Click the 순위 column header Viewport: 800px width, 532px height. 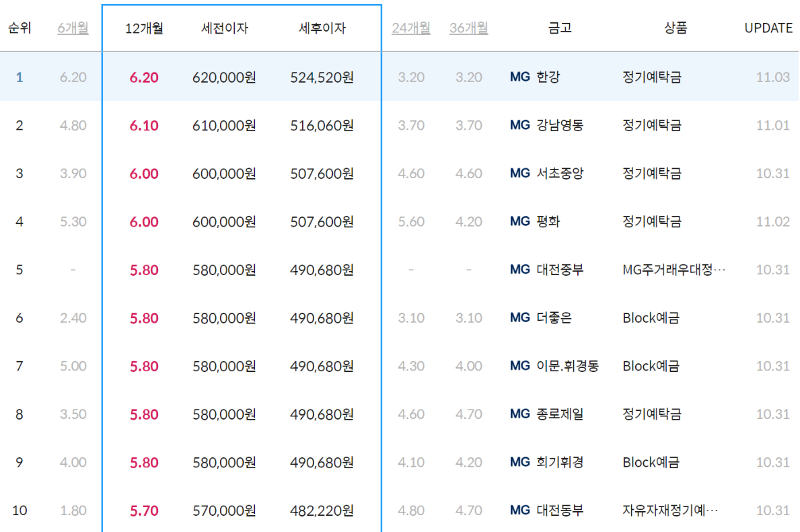pyautogui.click(x=20, y=28)
